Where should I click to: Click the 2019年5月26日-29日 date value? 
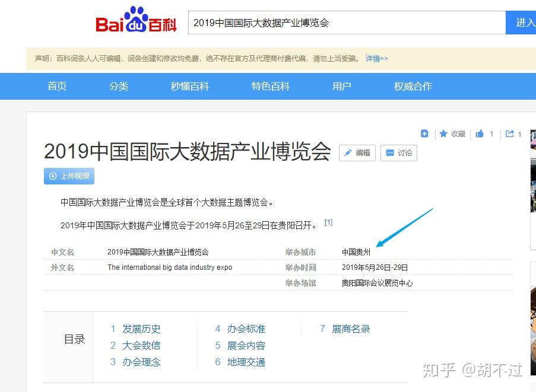click(375, 267)
